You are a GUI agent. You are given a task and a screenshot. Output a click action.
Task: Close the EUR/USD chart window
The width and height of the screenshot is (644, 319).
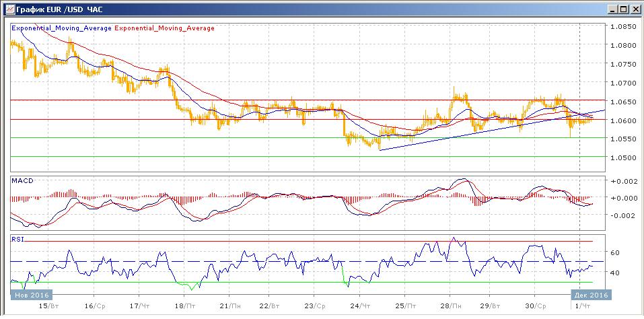point(635,9)
